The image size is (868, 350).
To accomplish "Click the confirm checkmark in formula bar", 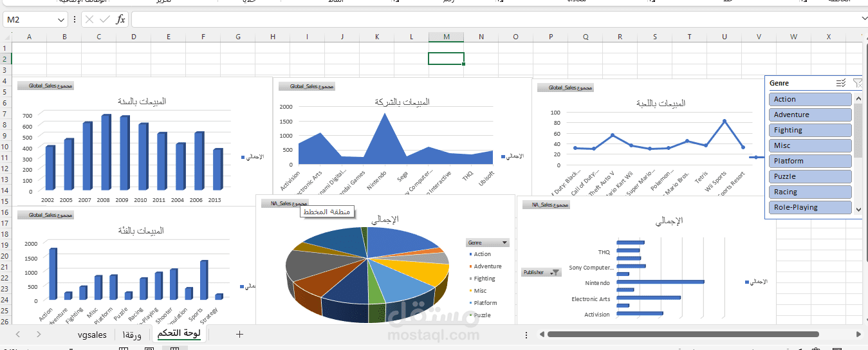I will coord(105,19).
